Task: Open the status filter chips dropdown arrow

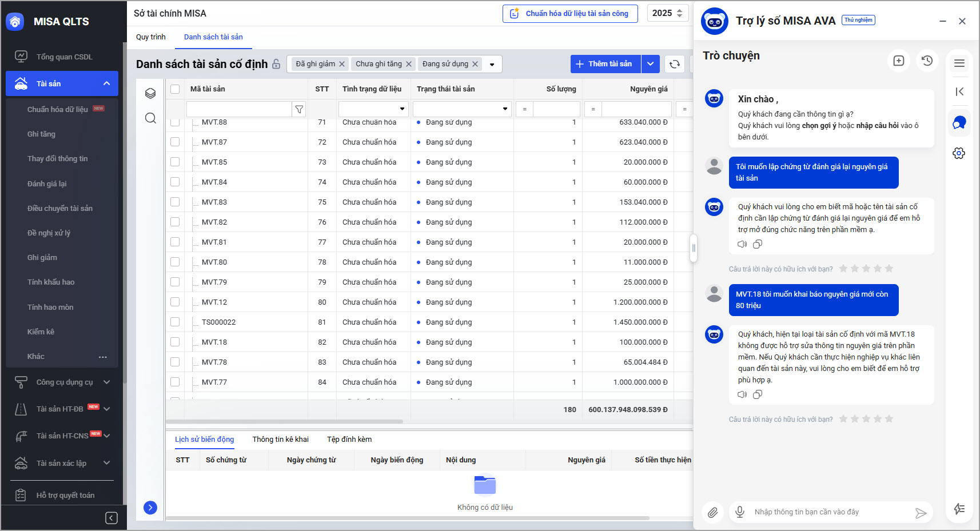Action: [492, 65]
